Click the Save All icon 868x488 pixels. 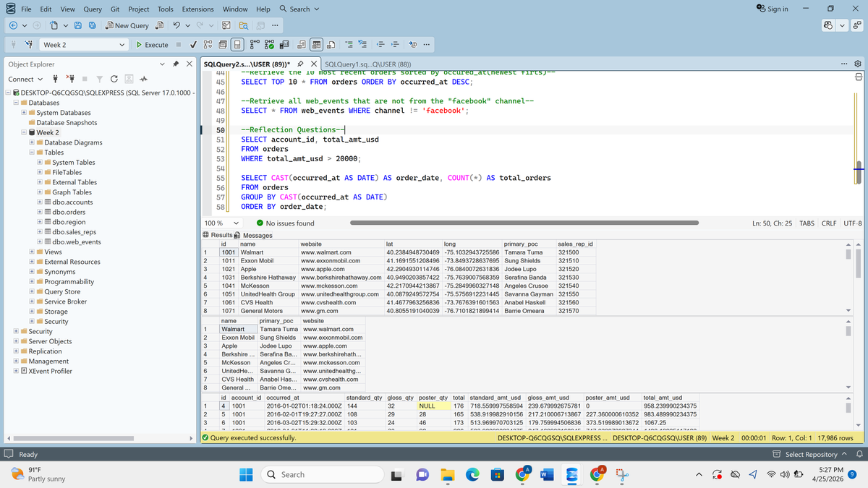point(93,25)
